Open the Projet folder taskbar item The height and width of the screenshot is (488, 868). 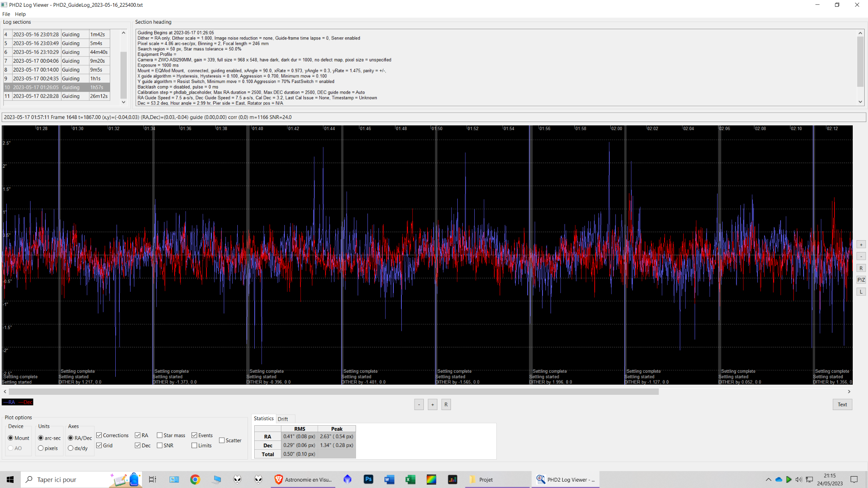497,480
